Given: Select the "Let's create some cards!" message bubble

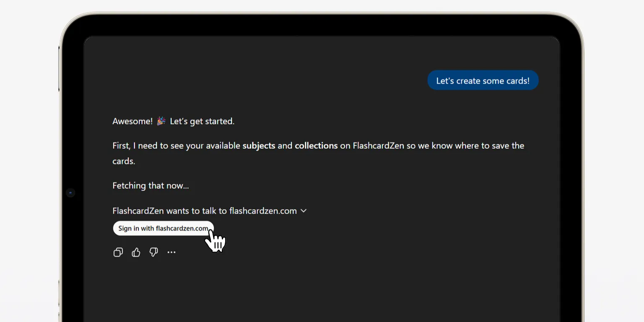Looking at the screenshot, I should pyautogui.click(x=483, y=80).
